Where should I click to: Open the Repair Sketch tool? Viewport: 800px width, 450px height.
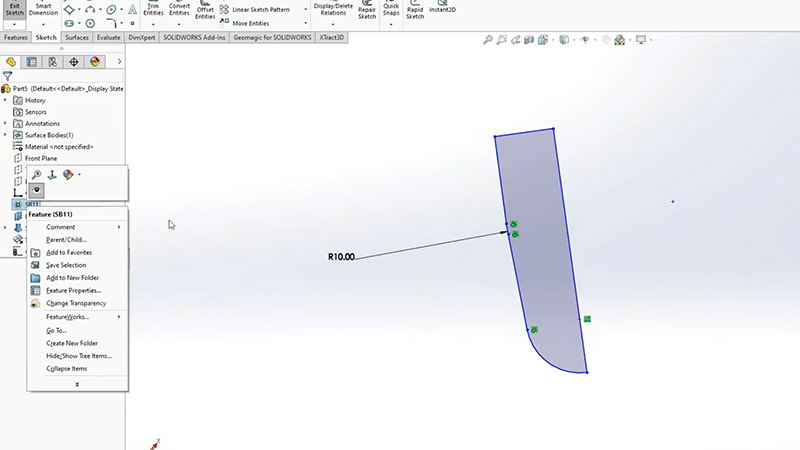(367, 12)
